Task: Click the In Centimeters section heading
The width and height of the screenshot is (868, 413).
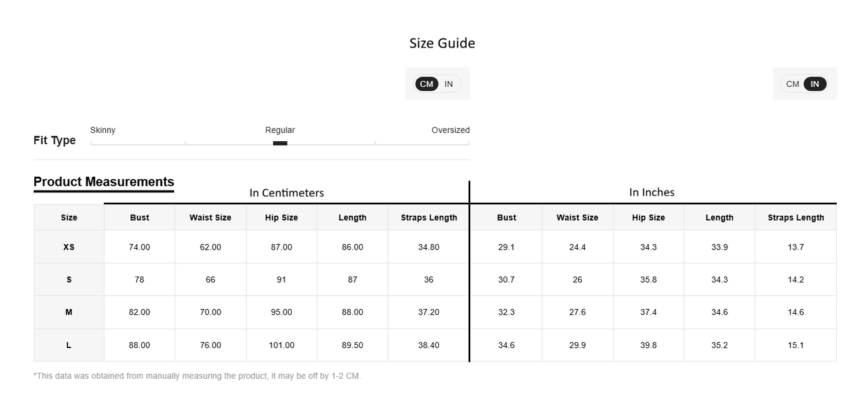Action: 287,193
